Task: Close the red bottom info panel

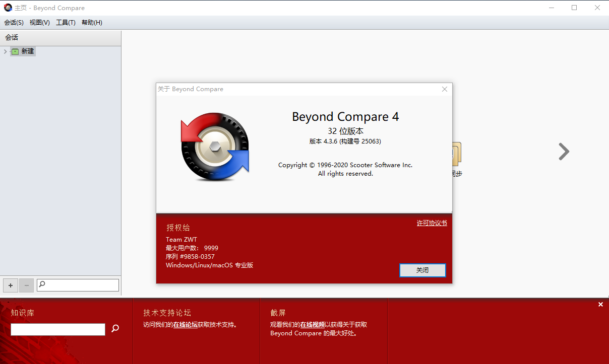Action: click(601, 305)
